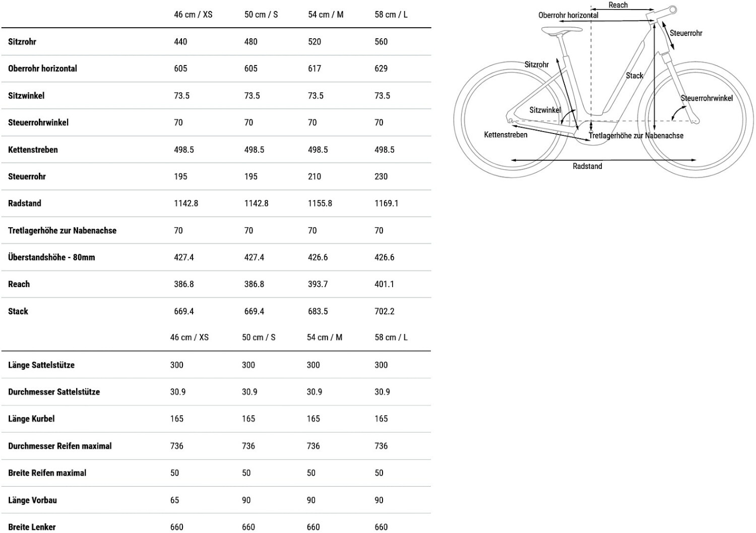
Task: Click the Reach value 393.7
Action: coord(318,284)
